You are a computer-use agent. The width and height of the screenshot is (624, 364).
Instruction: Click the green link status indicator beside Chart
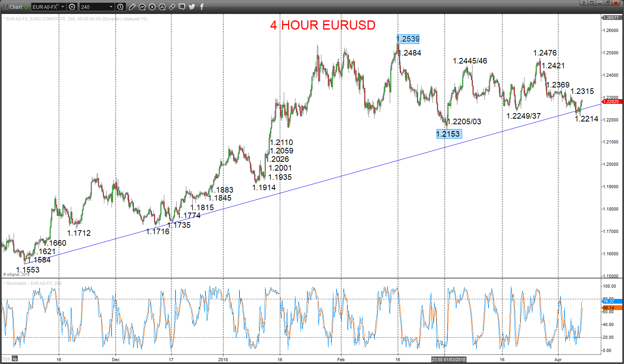click(x=26, y=7)
